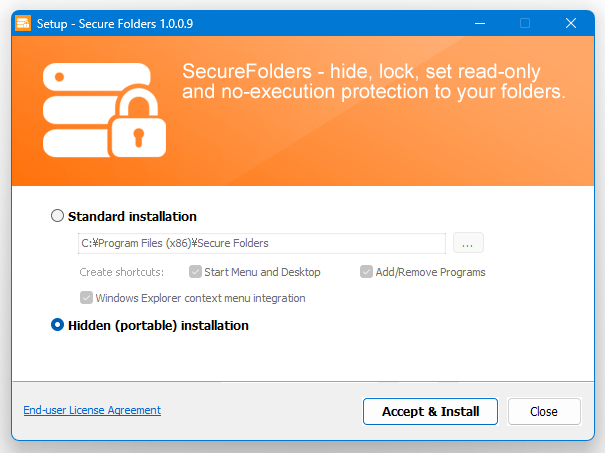Click the Close button at bottom right

coord(544,411)
